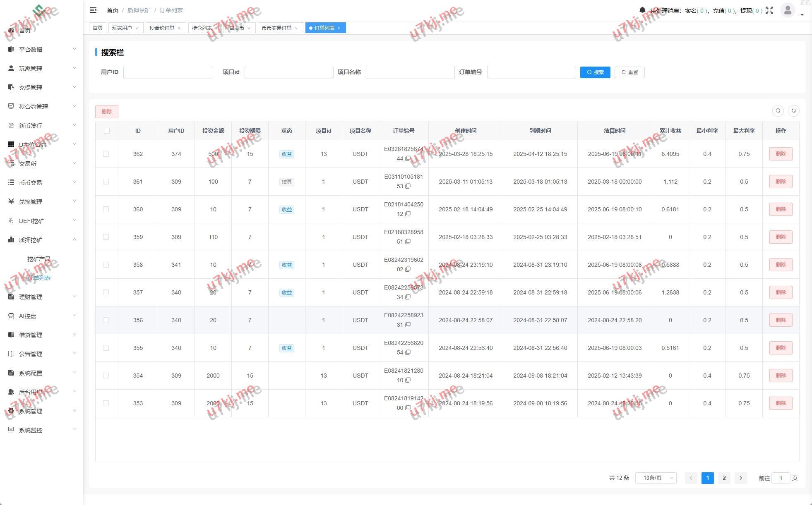Open the 10条/页 page size dropdown
The height and width of the screenshot is (505, 812).
click(x=656, y=478)
